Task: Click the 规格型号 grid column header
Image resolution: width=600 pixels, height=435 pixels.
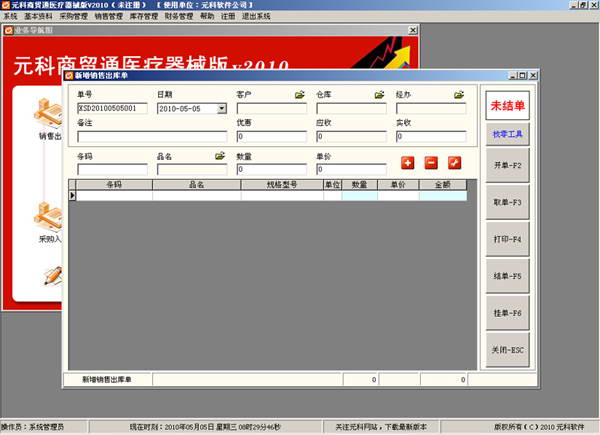Action: click(282, 185)
